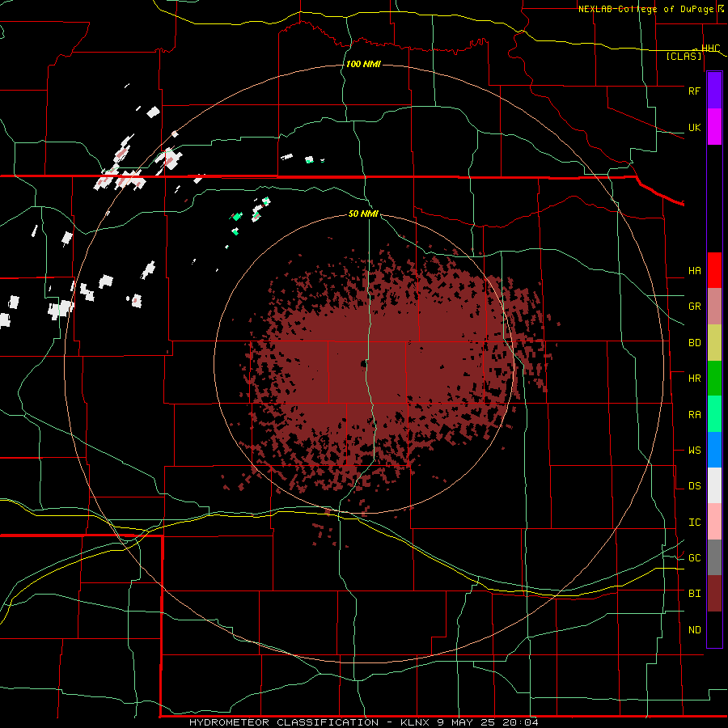Click the 'NEXLAB-College of DuPage' credit text

[x=646, y=9]
